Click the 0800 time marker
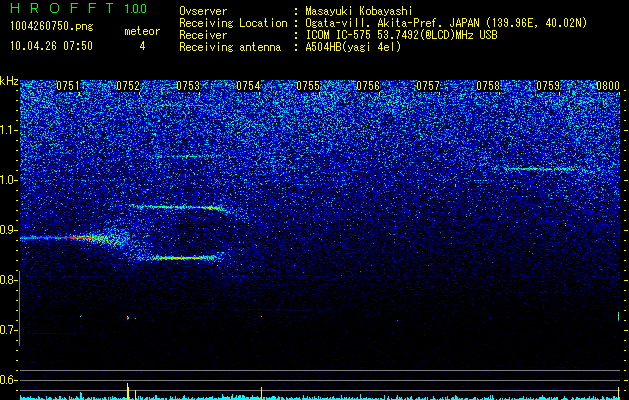Viewport: 629px width, 400px height. pos(608,86)
